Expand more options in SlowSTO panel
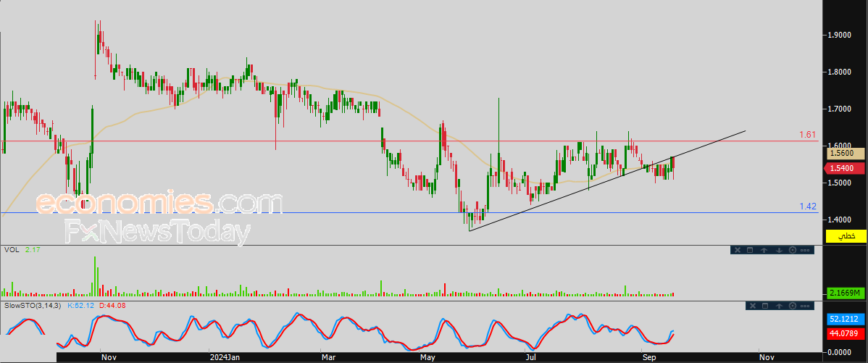 805,306
